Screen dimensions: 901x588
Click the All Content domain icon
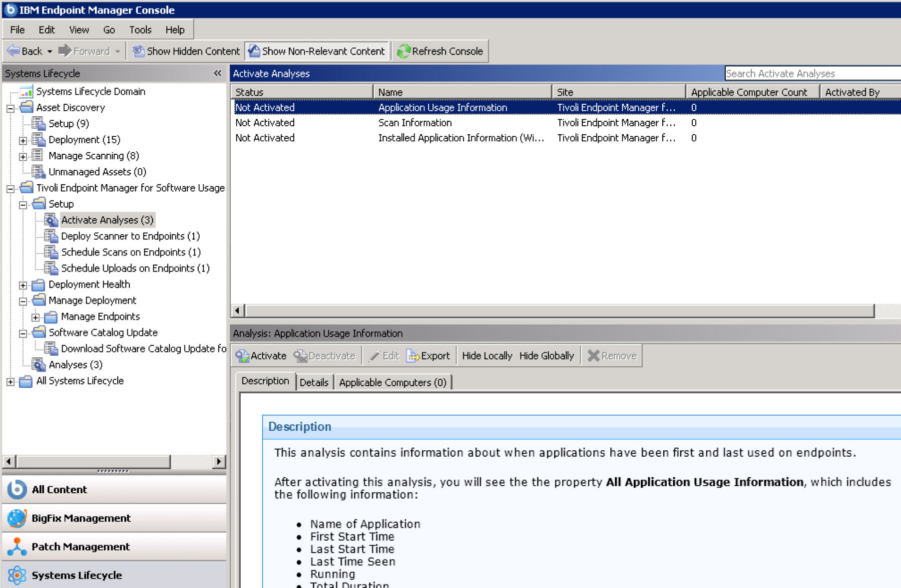(17, 490)
